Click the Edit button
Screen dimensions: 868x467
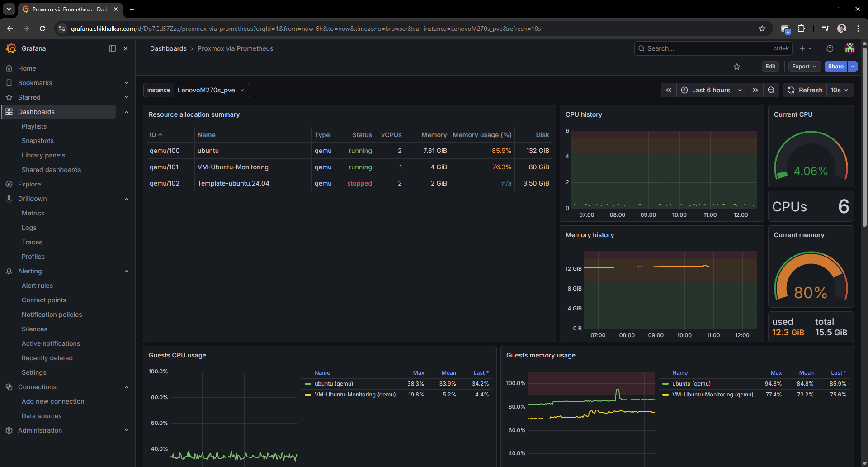[770, 67]
